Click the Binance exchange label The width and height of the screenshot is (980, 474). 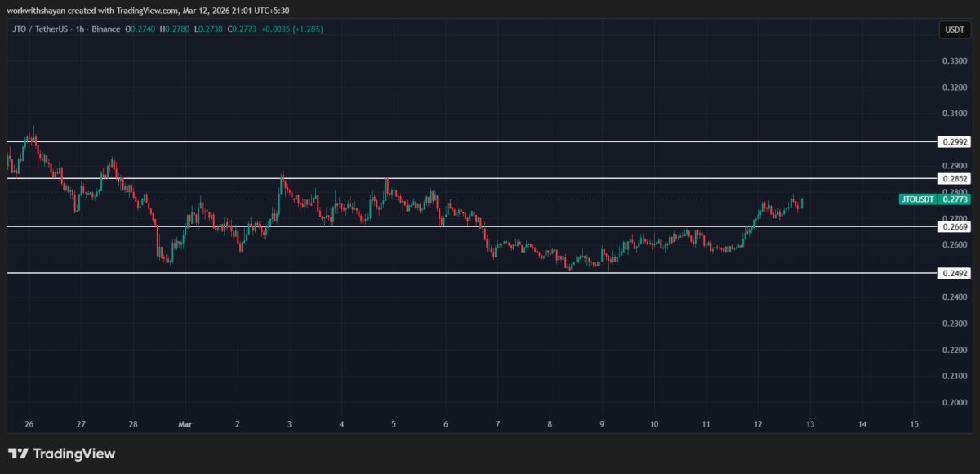tap(106, 29)
